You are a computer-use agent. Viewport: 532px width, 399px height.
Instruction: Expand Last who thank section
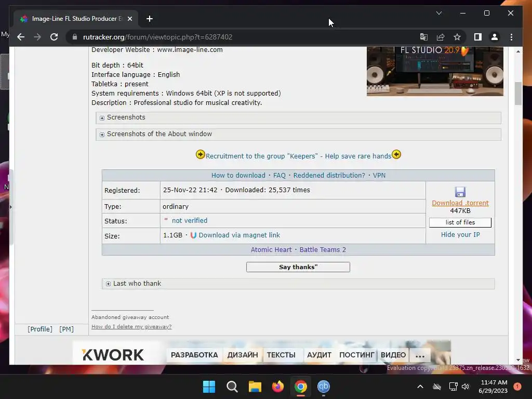pyautogui.click(x=298, y=284)
